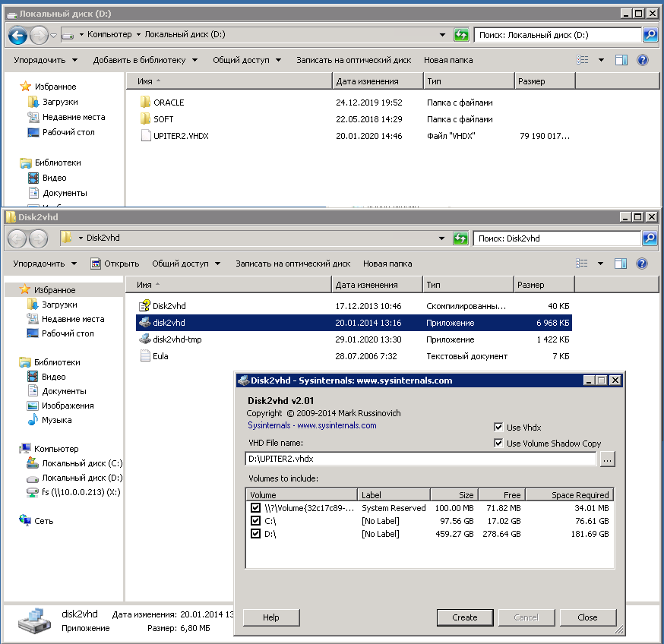Open help icon in D: window toolbar

643,60
